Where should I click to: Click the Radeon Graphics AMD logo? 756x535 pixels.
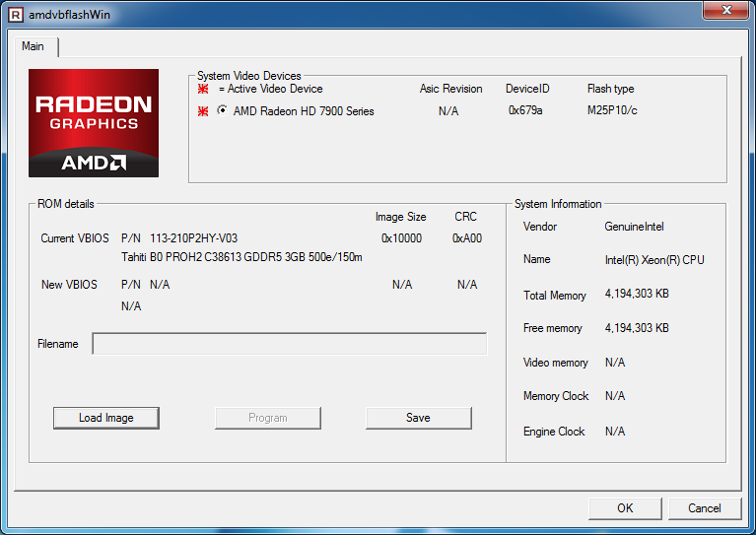(94, 123)
